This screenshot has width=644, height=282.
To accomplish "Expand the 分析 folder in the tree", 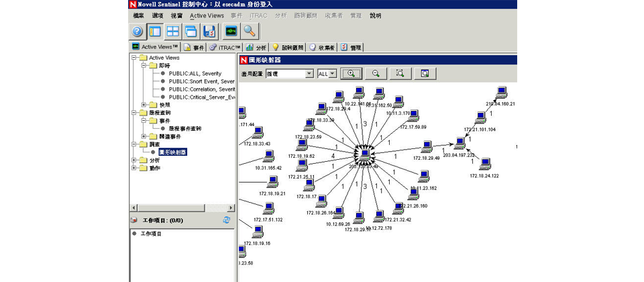I will [x=134, y=160].
